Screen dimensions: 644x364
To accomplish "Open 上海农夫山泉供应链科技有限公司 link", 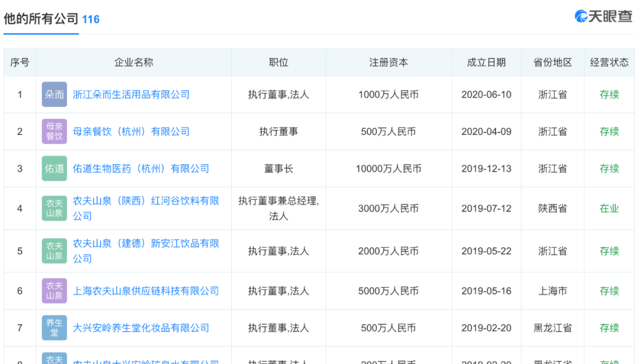I will tap(146, 291).
